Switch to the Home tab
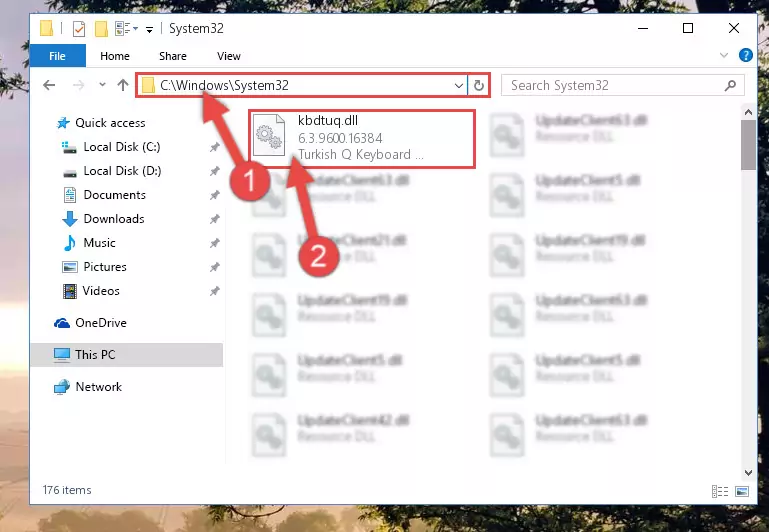The height and width of the screenshot is (532, 769). point(115,56)
